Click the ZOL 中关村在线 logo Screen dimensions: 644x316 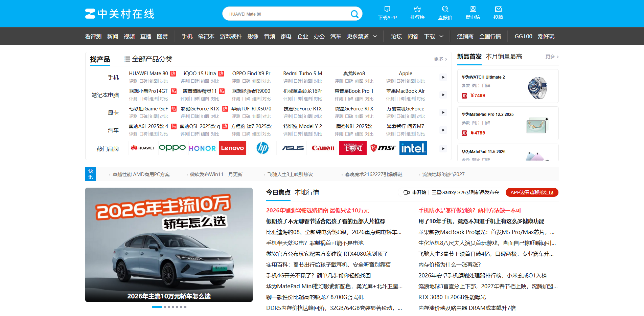[x=119, y=14]
